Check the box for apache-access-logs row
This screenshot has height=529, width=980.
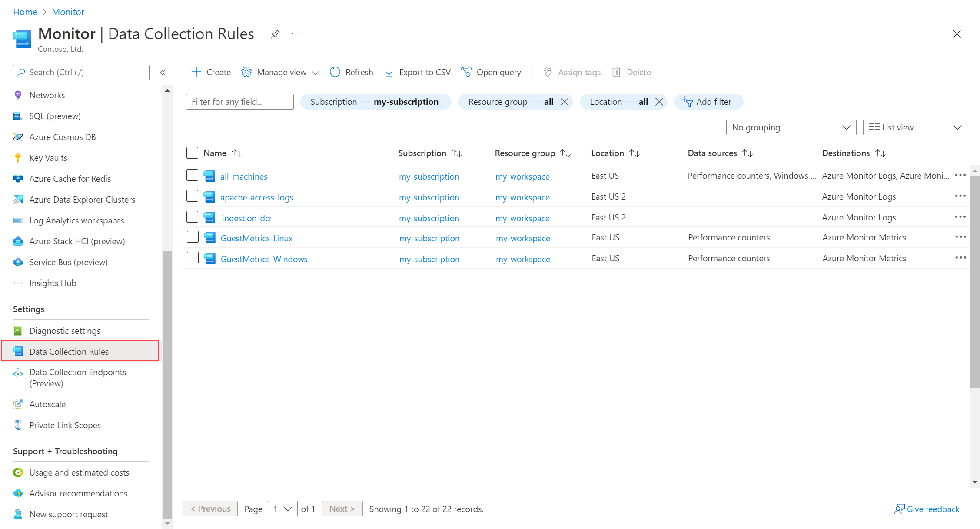click(x=192, y=196)
